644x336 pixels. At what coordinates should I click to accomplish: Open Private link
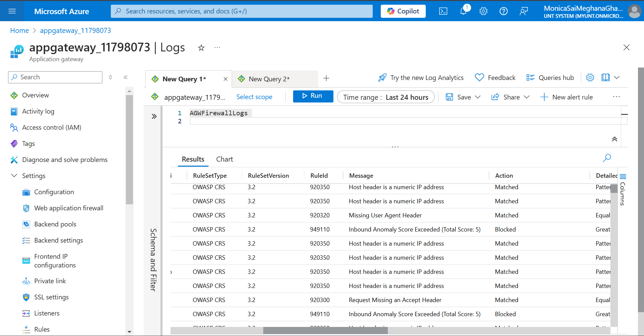(x=50, y=281)
